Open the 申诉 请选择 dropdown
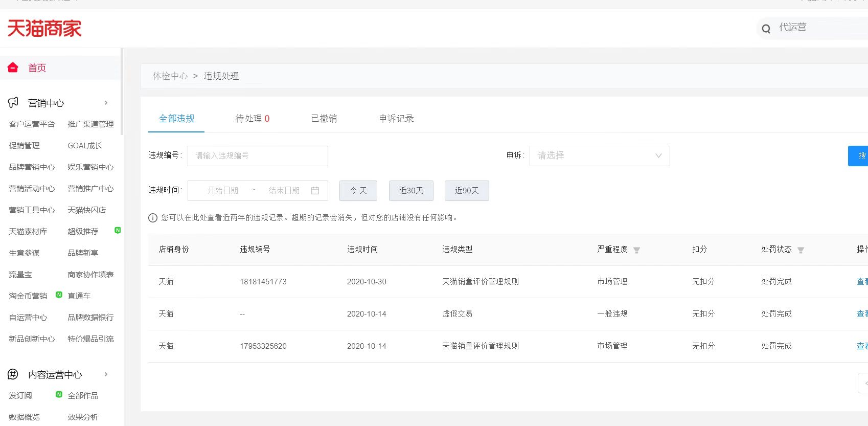Image resolution: width=868 pixels, height=426 pixels. pos(600,155)
